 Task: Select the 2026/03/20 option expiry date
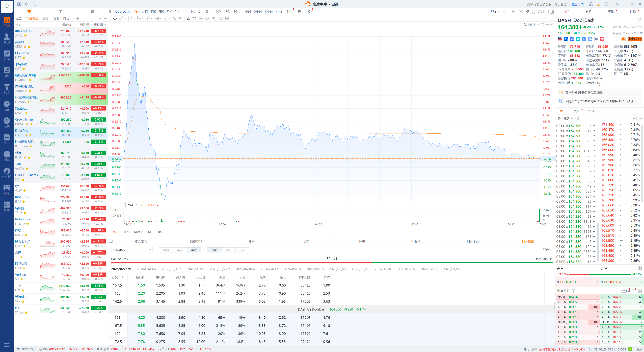(x=196, y=269)
